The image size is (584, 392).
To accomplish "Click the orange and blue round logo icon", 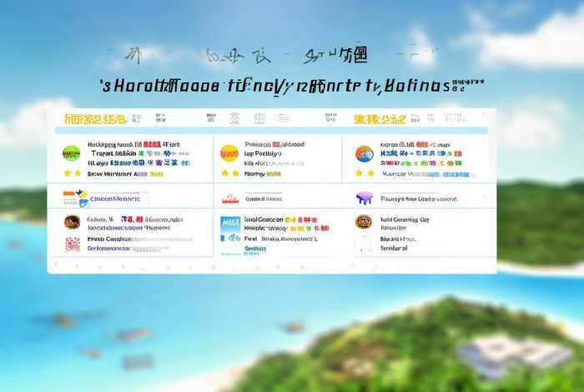I will (x=365, y=153).
